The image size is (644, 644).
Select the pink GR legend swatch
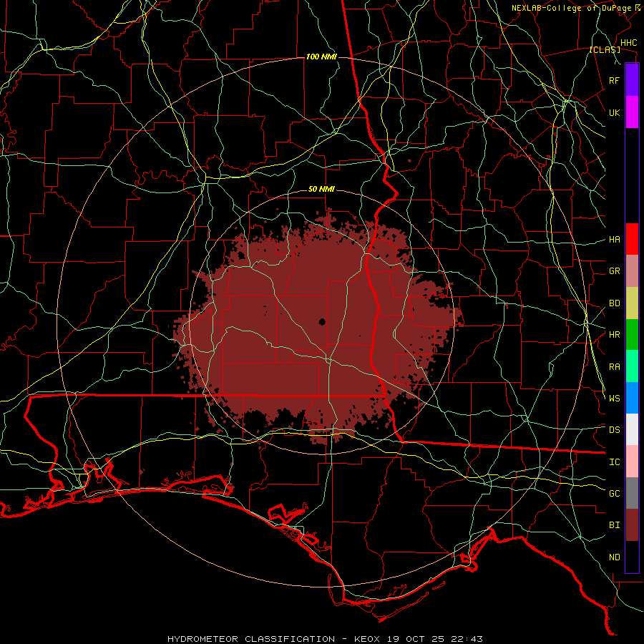click(632, 270)
